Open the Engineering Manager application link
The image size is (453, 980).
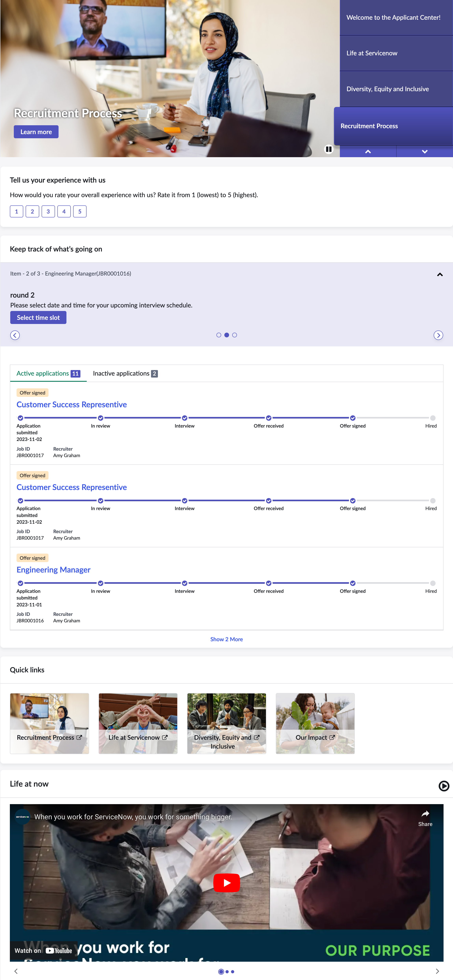[53, 570]
